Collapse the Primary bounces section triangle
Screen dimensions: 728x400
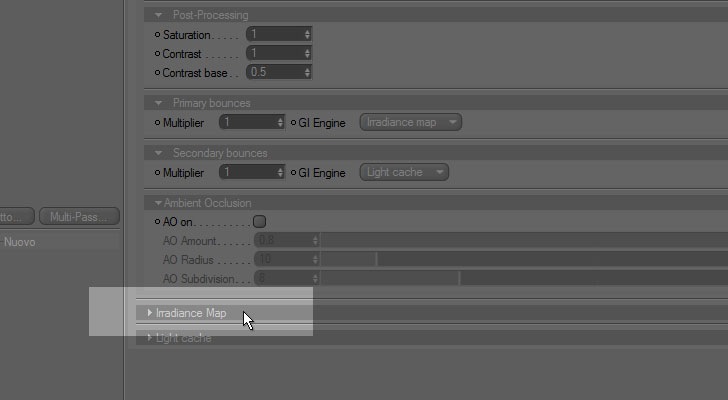click(x=158, y=103)
